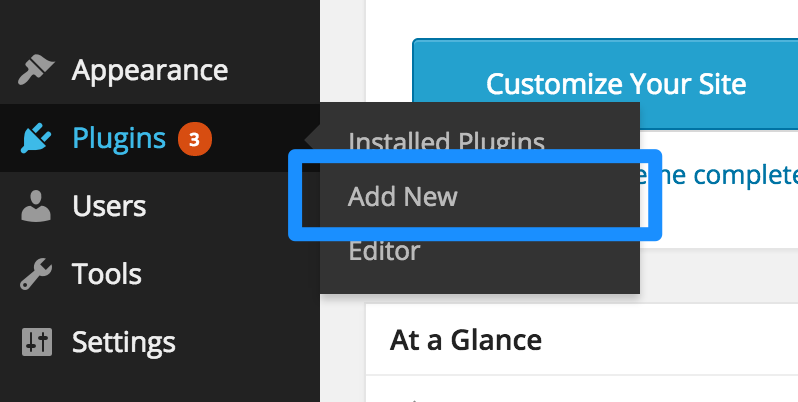Viewport: 798px width, 402px height.
Task: Click the Tools wrench icon
Action: pos(36,274)
